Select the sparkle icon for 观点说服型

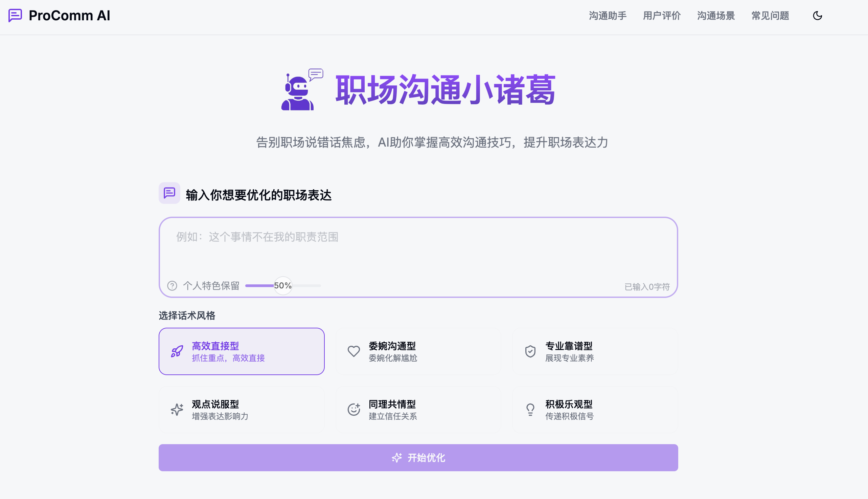(x=177, y=410)
